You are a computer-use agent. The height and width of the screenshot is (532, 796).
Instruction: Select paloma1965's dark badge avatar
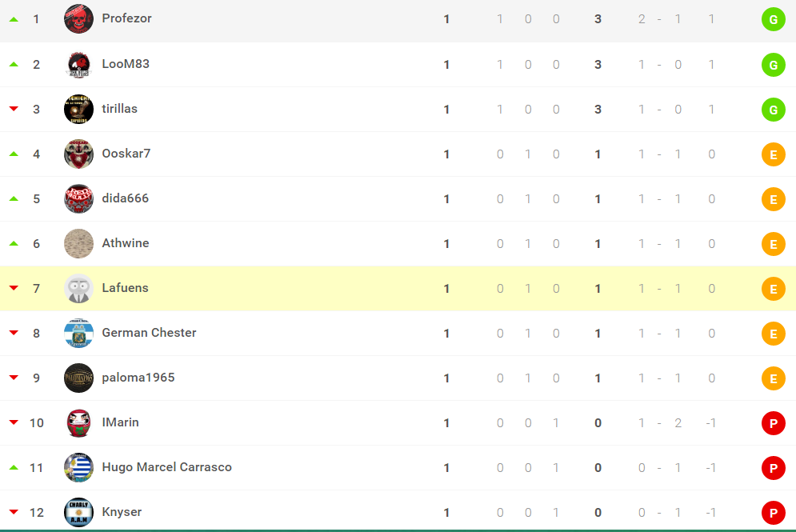tap(78, 378)
